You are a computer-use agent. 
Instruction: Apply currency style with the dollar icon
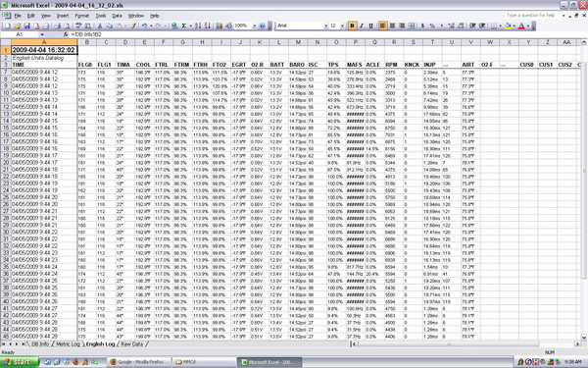point(422,26)
